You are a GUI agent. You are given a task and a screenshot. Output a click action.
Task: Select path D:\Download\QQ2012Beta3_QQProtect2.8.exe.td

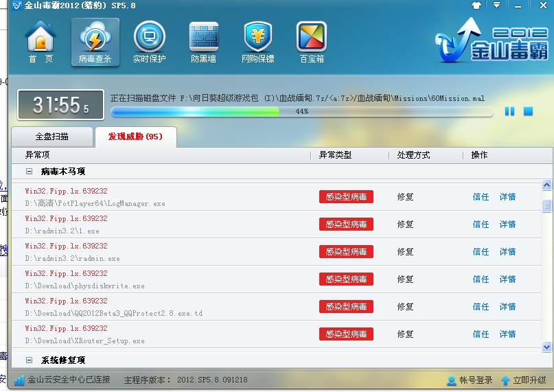114,314
